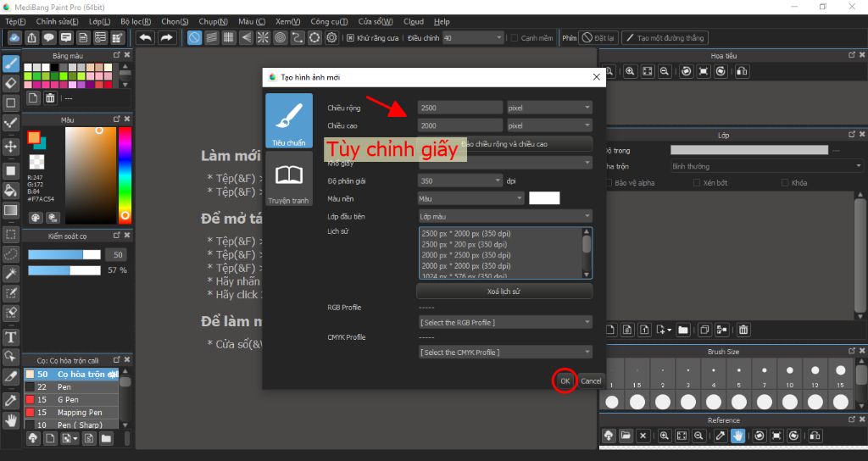Image resolution: width=868 pixels, height=461 pixels.
Task: Click the Chiều rộng 2500 input field
Action: [x=460, y=108]
